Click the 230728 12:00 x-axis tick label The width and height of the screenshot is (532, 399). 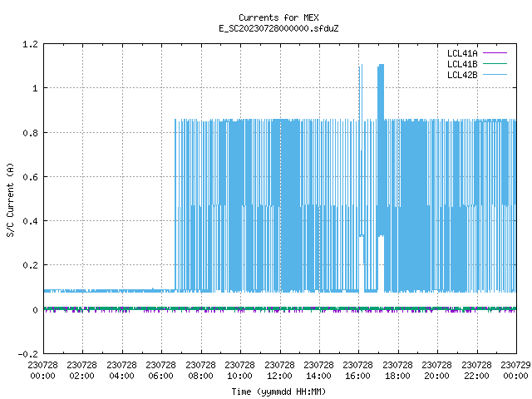point(279,371)
